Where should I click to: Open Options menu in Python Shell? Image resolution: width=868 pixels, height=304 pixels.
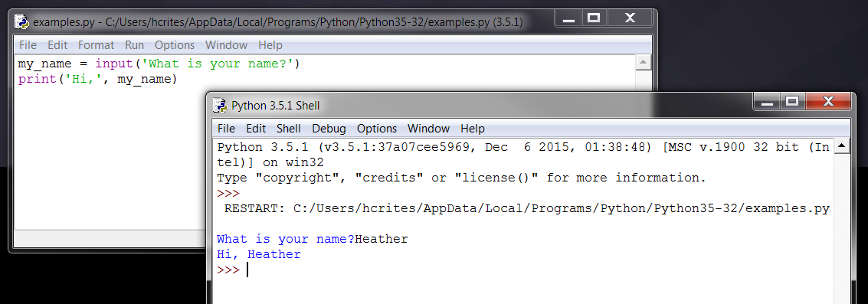point(377,129)
